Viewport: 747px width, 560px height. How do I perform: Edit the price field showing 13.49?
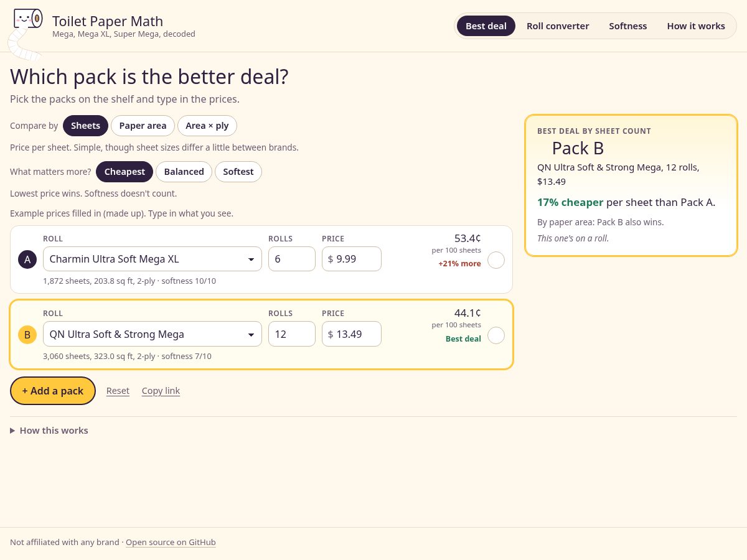pyautogui.click(x=352, y=334)
